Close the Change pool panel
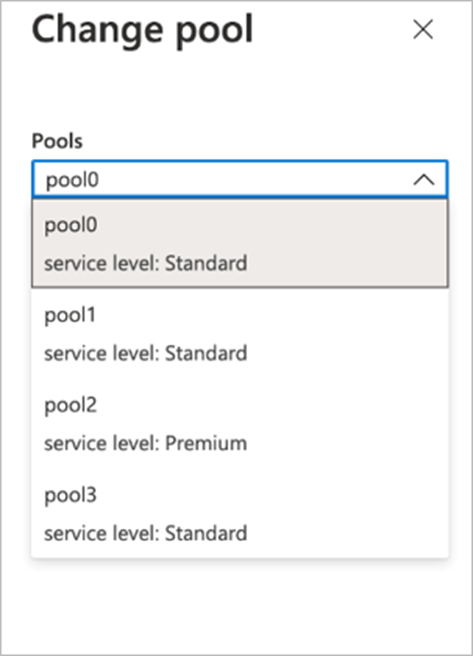The width and height of the screenshot is (473, 656). point(423,30)
